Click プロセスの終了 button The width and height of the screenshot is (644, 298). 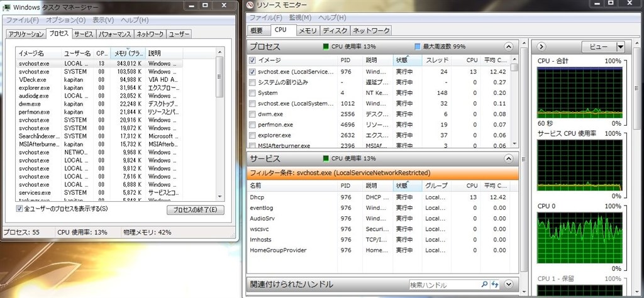196,210
